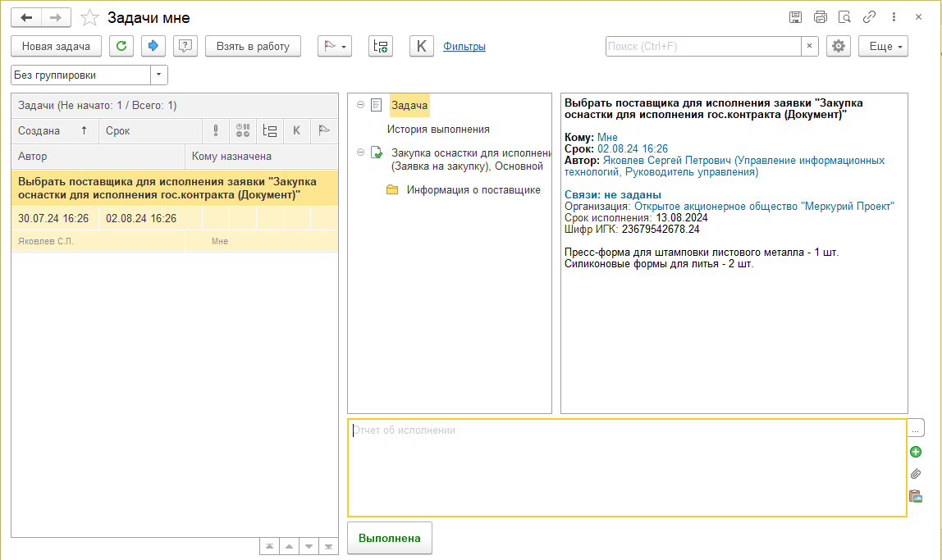Open the 'Еще' menu
Screen dimensions: 942x560
click(x=883, y=46)
